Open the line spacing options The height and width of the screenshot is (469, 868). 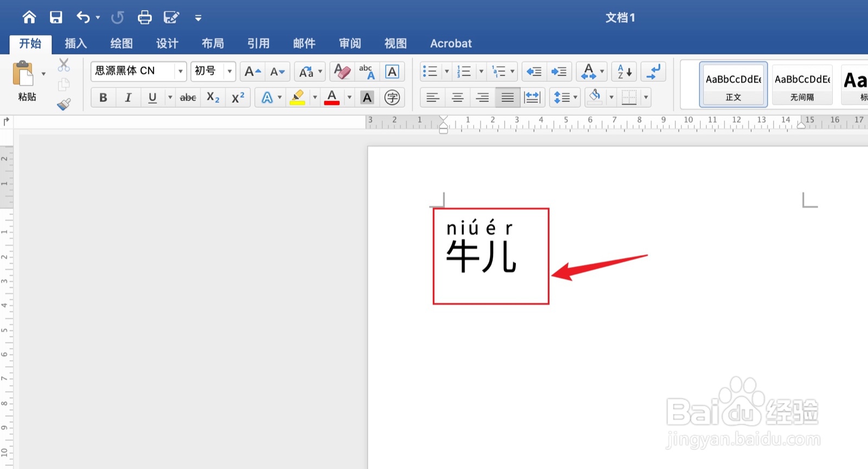tap(565, 98)
